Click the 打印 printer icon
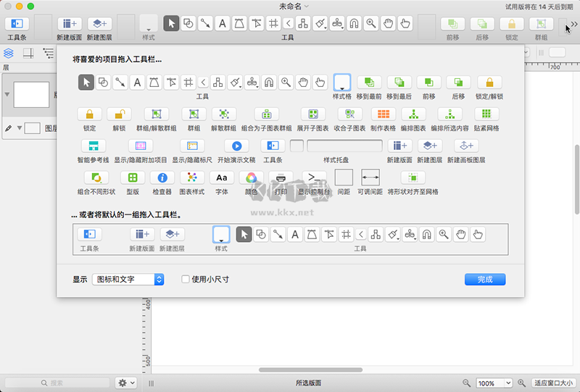This screenshot has height=392, width=580. point(281,178)
